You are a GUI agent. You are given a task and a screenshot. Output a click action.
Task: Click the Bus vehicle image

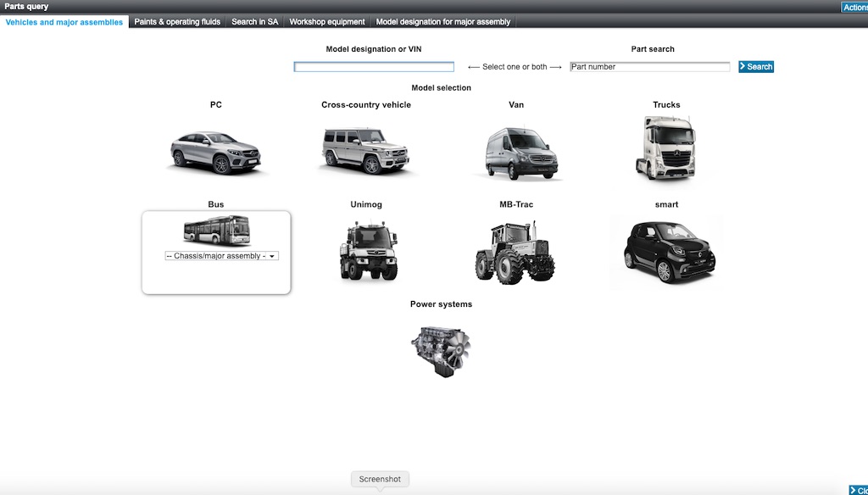click(216, 230)
